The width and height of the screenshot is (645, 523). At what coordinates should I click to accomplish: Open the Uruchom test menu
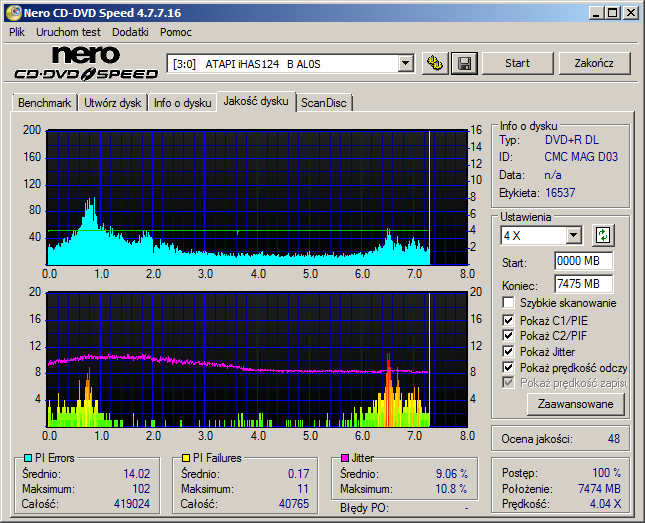coord(68,32)
